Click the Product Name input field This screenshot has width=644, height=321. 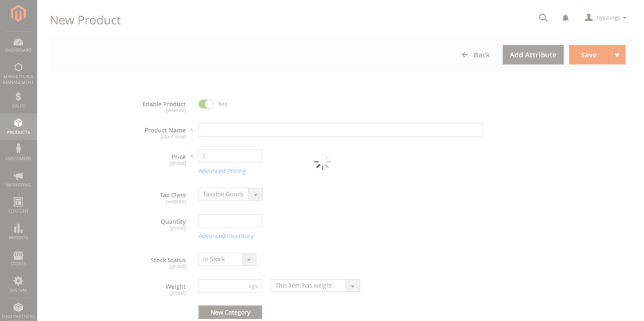(x=340, y=130)
